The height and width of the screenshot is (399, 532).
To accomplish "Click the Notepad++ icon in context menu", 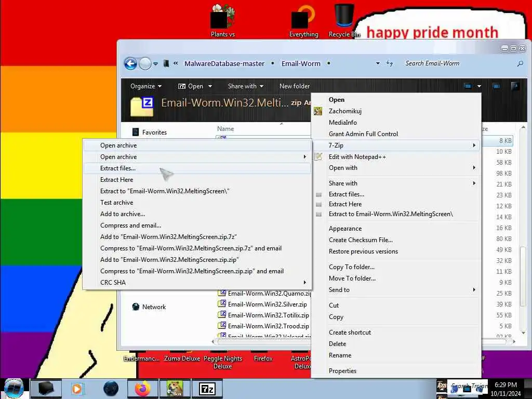I will (x=318, y=157).
